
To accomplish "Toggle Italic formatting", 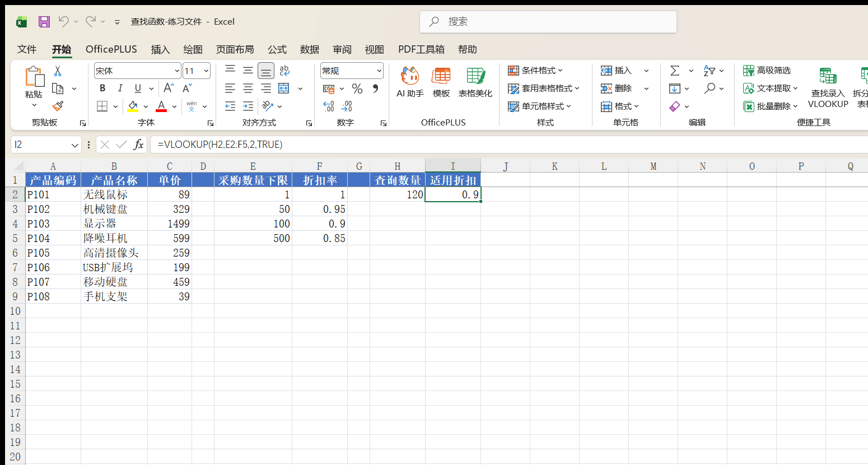I will pos(120,89).
